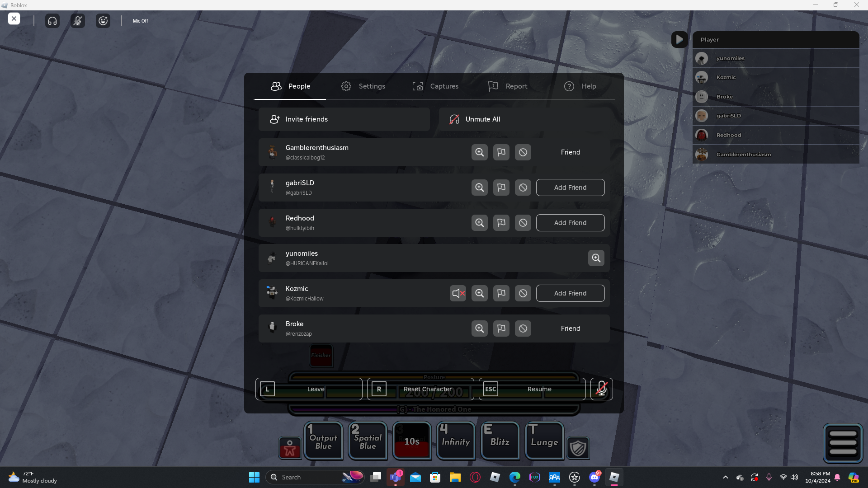Report Redhood using the flag icon
This screenshot has width=868, height=488.
tap(501, 223)
